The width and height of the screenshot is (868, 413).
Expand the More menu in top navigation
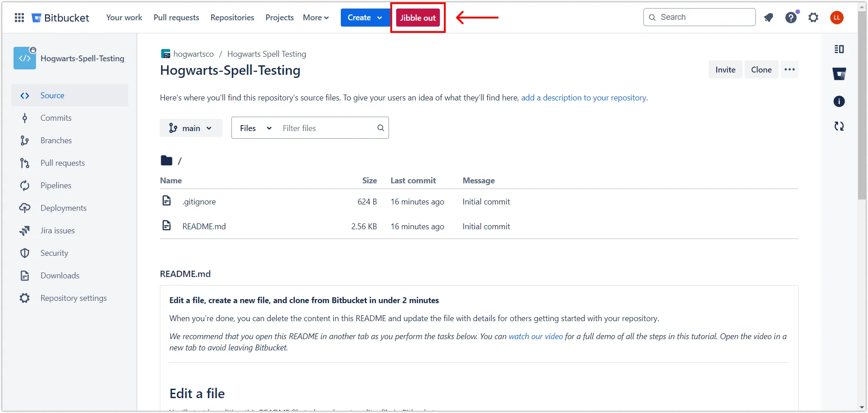coord(316,18)
